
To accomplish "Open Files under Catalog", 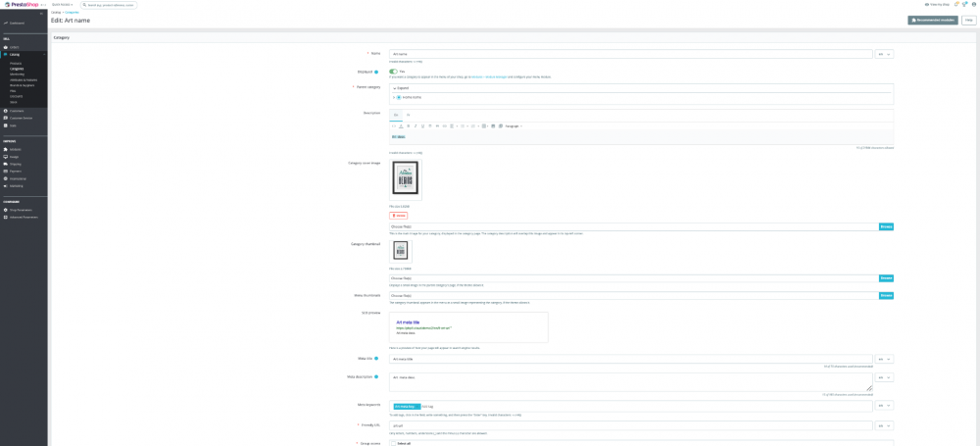I will (x=13, y=91).
